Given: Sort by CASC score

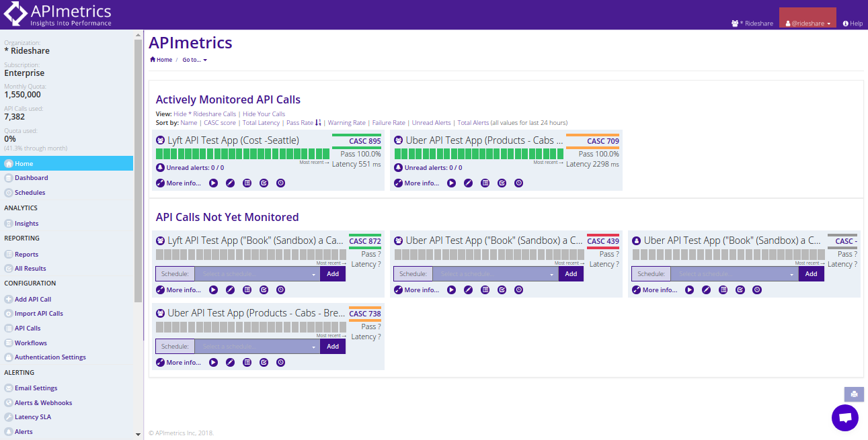Looking at the screenshot, I should [x=220, y=123].
